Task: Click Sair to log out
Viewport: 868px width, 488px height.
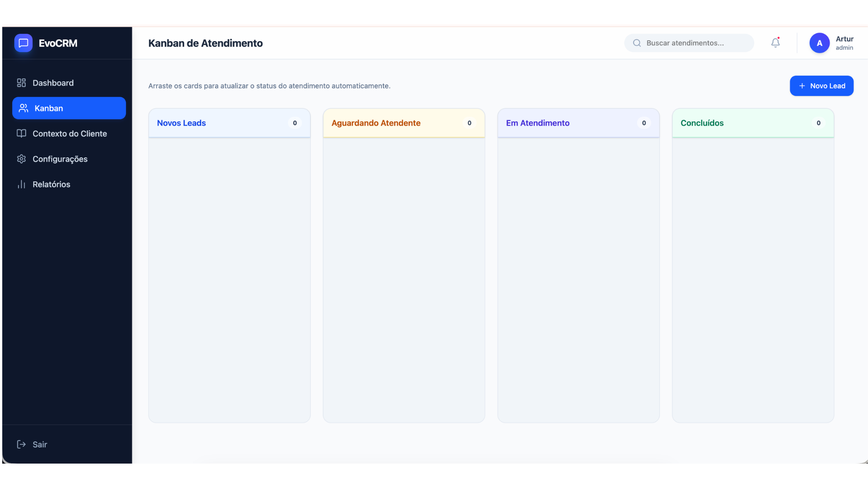Action: click(40, 444)
